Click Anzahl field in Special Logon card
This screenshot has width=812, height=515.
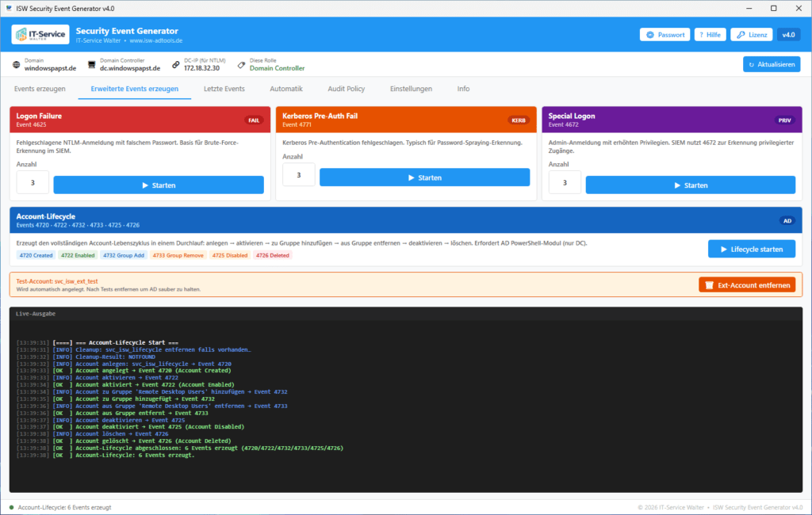[565, 182]
